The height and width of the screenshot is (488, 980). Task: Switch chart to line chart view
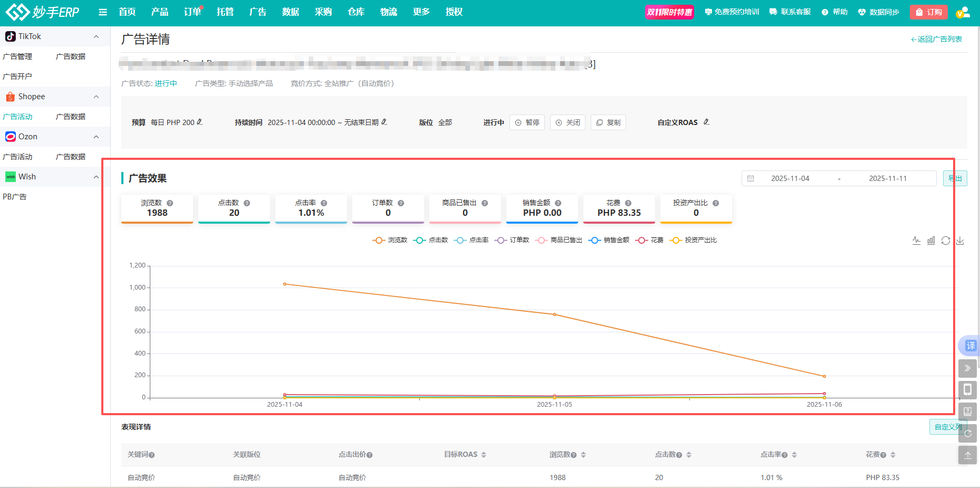(x=917, y=241)
